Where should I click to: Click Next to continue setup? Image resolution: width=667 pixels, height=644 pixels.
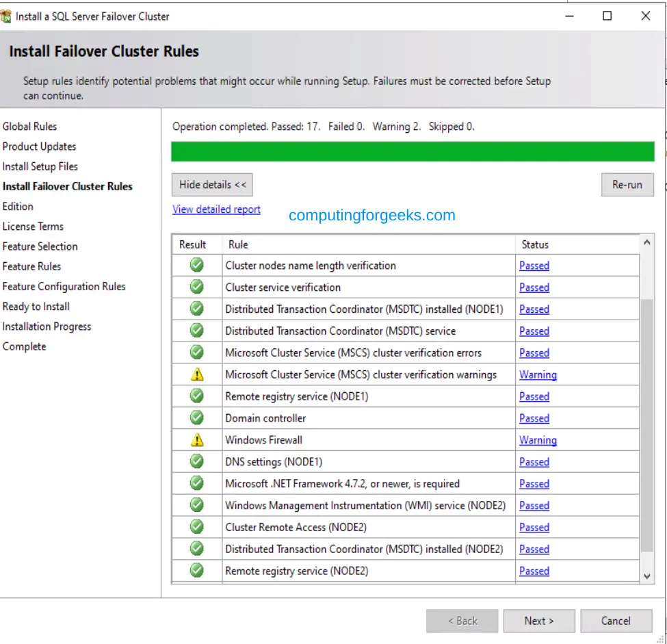pyautogui.click(x=539, y=621)
